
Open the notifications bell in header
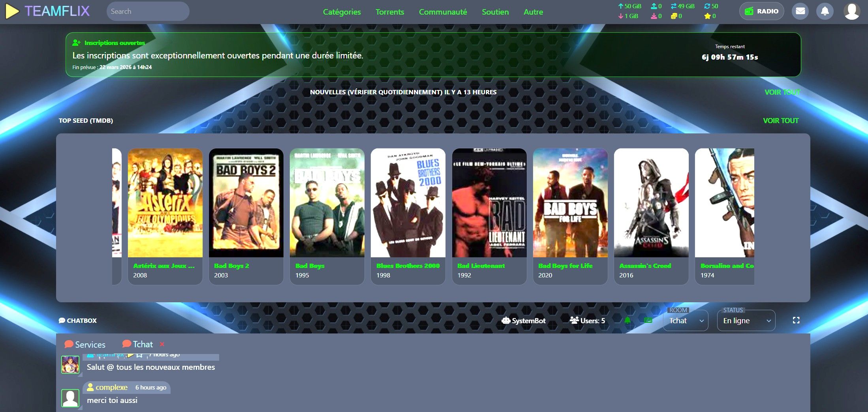coord(825,11)
